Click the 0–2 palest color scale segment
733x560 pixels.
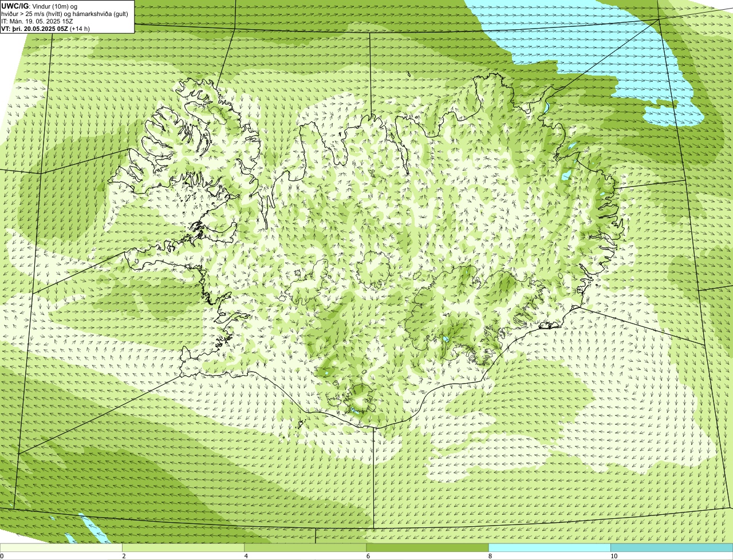coord(61,548)
